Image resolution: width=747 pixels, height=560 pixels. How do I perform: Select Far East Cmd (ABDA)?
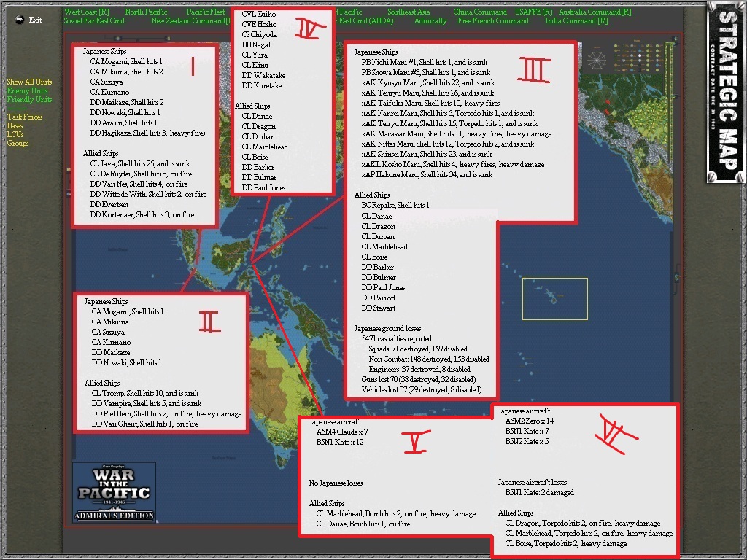click(365, 20)
